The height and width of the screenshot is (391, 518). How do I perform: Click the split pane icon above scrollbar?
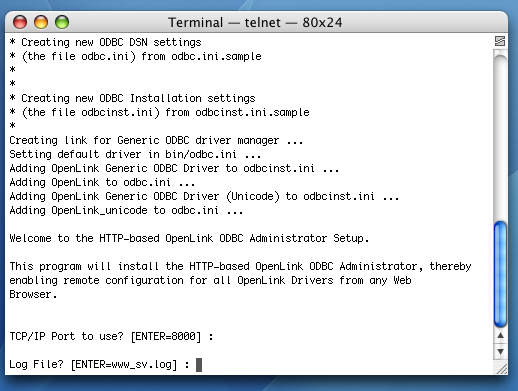pyautogui.click(x=500, y=41)
